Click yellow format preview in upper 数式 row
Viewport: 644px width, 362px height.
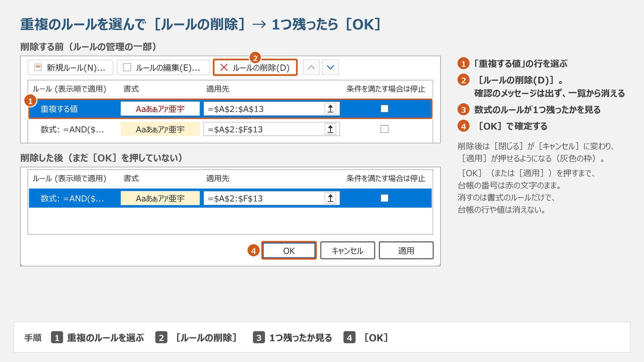click(160, 129)
